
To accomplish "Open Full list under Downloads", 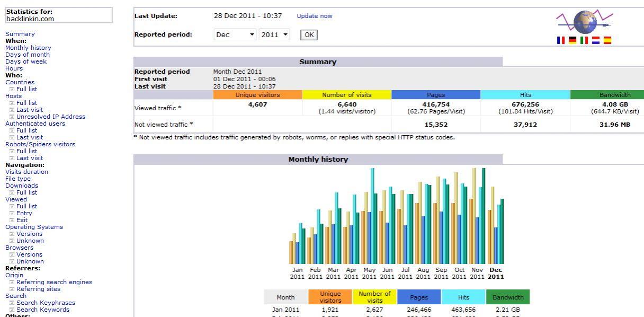I will (26, 192).
